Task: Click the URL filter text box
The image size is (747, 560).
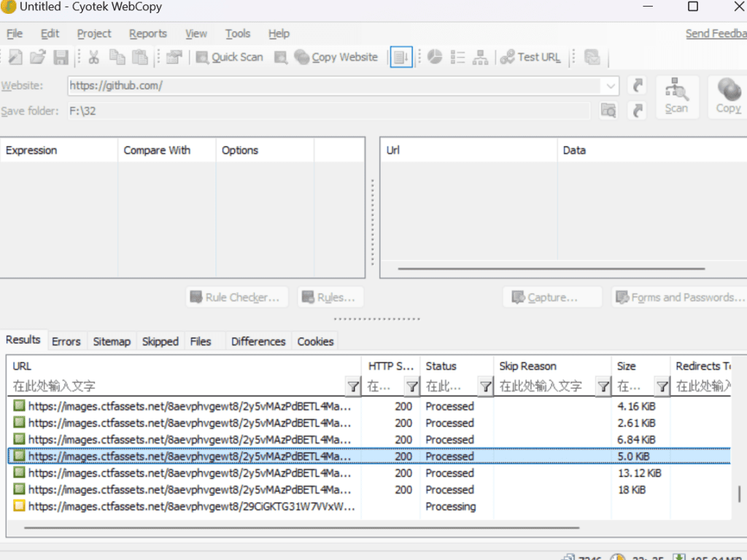Action: [177, 386]
